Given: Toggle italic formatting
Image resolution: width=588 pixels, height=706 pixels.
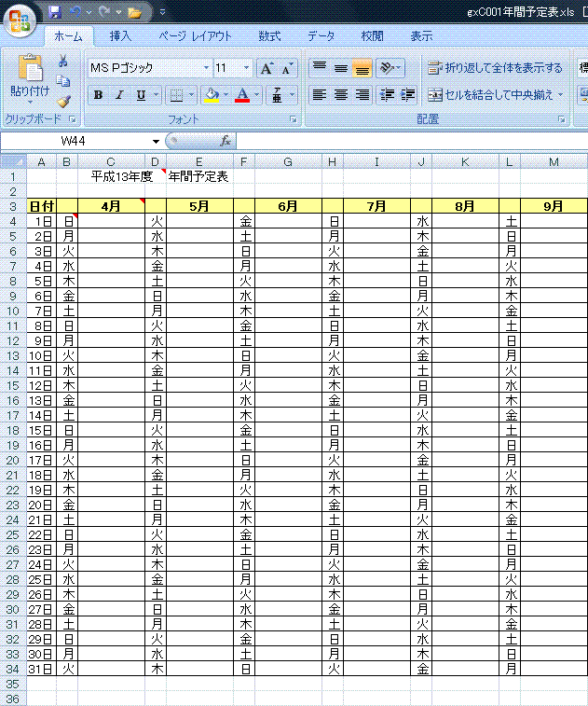Looking at the screenshot, I should (x=119, y=95).
